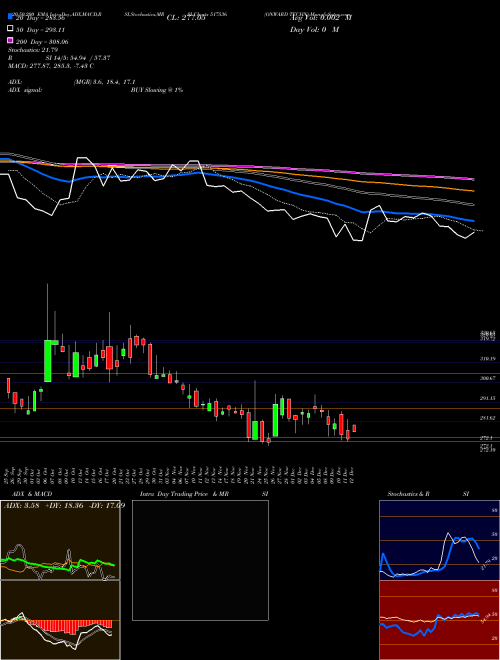Click the 'Stochastics & R' panel title
Viewport: 500px width, 660px height.
coord(408,494)
